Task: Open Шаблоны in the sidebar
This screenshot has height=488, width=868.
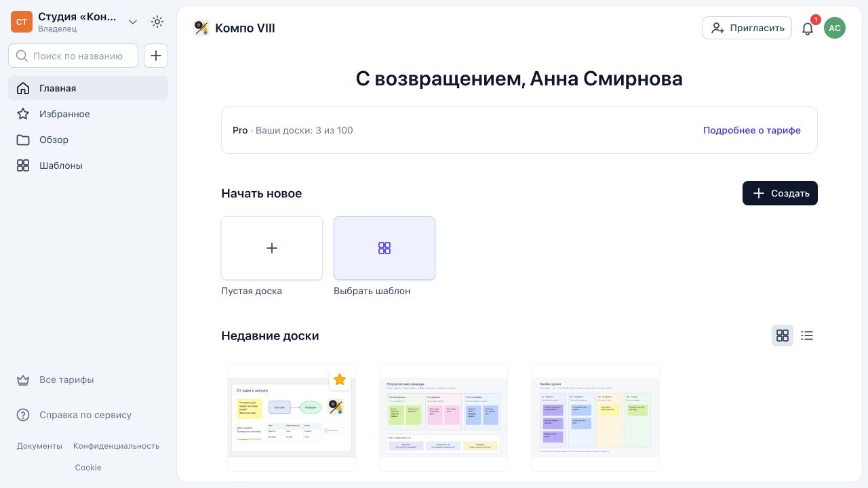Action: point(88,165)
